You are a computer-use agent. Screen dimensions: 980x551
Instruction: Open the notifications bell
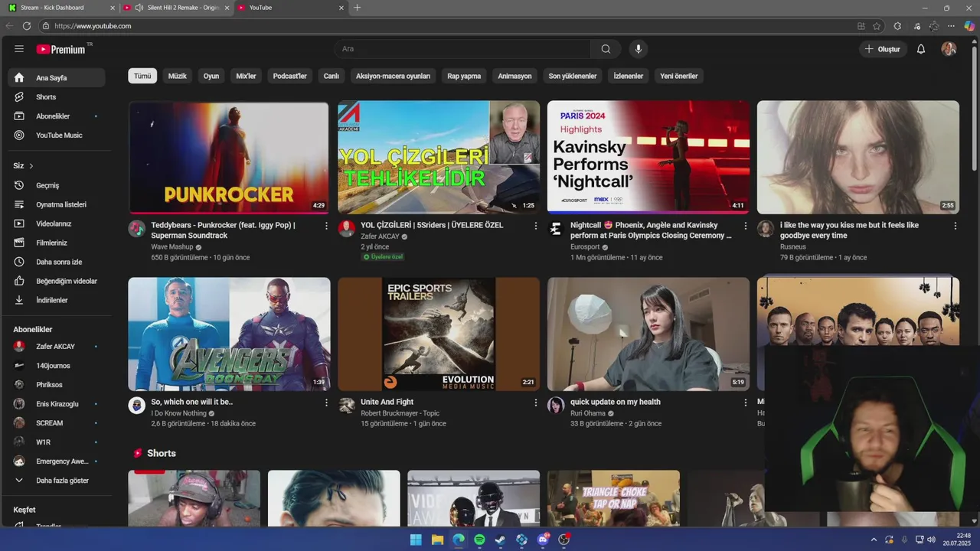point(921,49)
